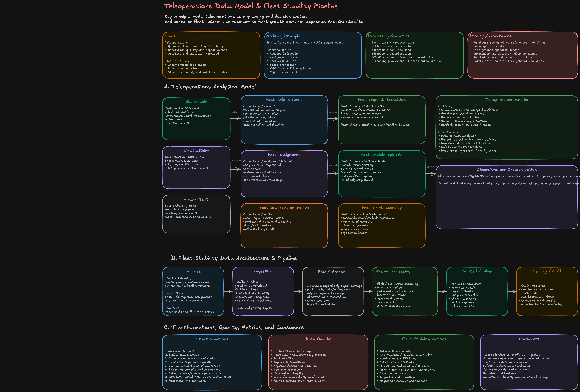The height and width of the screenshot is (392, 580).
Task: Click the main title 'Teleoperations Data Model & Fleet Stability Pipeline'
Action: 251,6
